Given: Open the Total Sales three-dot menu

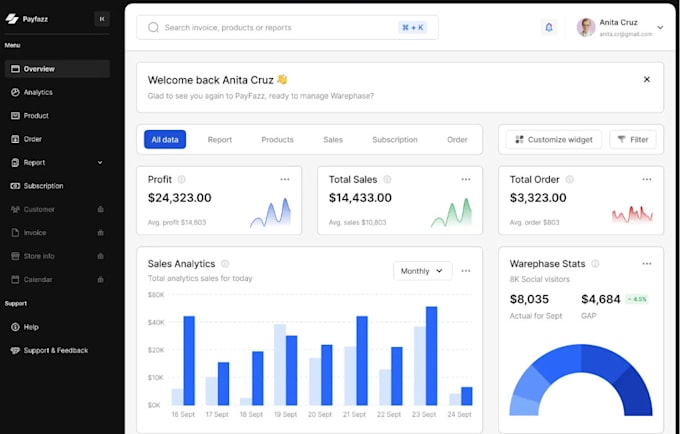Looking at the screenshot, I should pyautogui.click(x=465, y=180).
